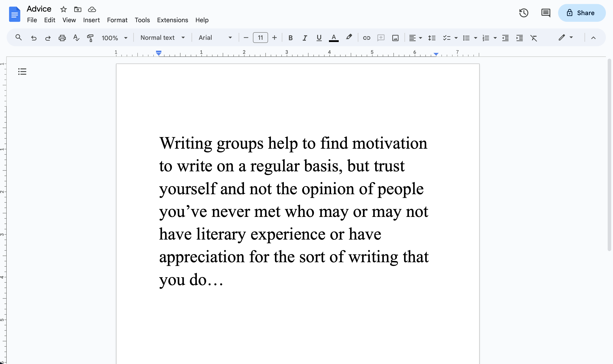Click the insert image icon
Viewport: 613px width, 364px height.
point(395,37)
